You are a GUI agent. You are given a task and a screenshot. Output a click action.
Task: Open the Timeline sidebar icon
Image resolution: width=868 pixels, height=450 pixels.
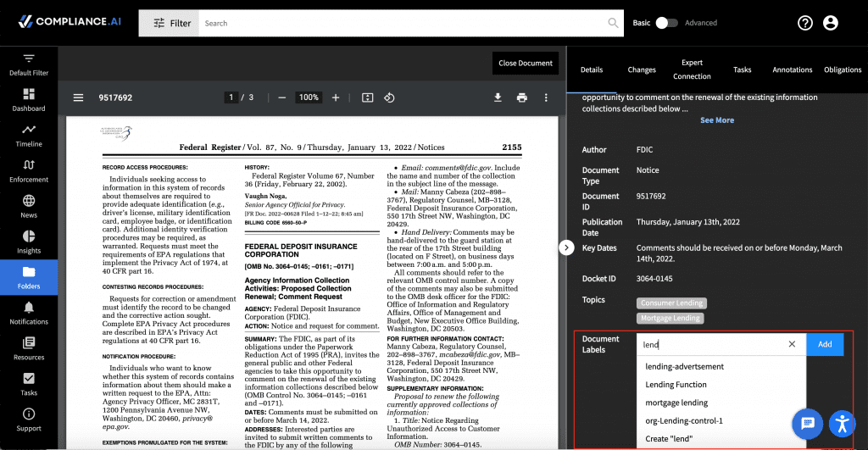click(29, 136)
